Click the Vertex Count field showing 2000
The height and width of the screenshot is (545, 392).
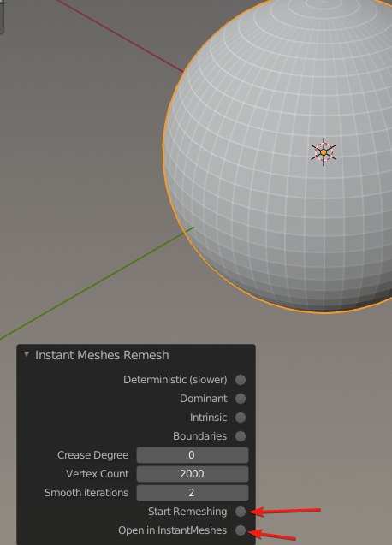click(x=193, y=474)
